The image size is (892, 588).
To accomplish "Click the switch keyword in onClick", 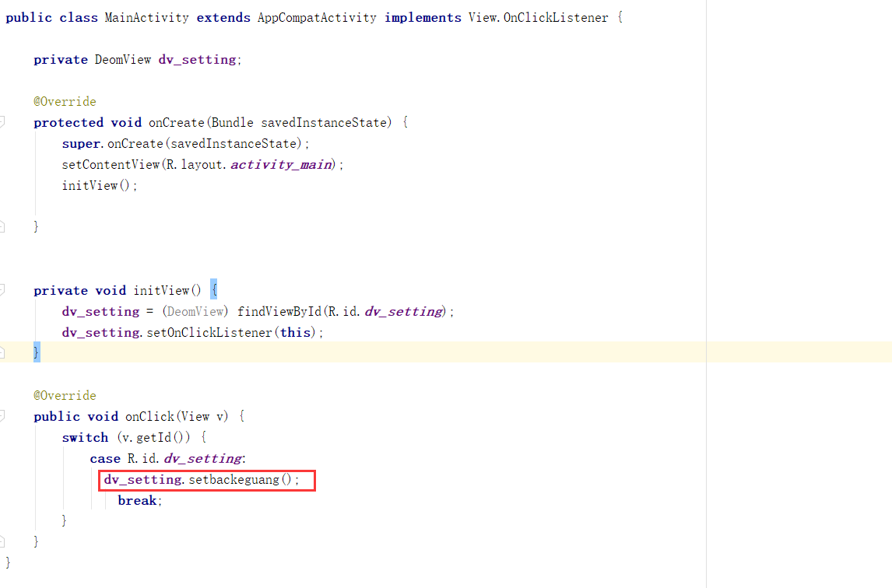I will pos(85,437).
